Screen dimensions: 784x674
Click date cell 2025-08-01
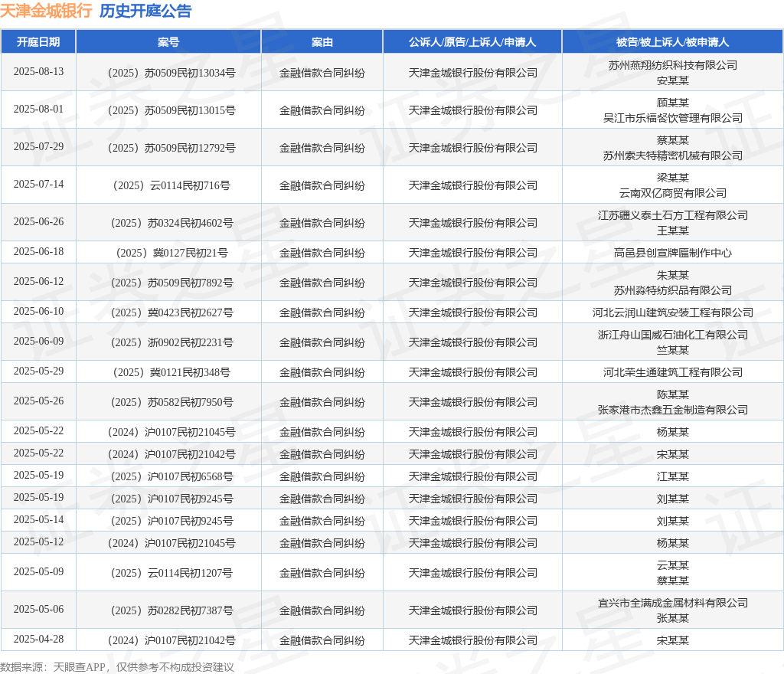38,110
